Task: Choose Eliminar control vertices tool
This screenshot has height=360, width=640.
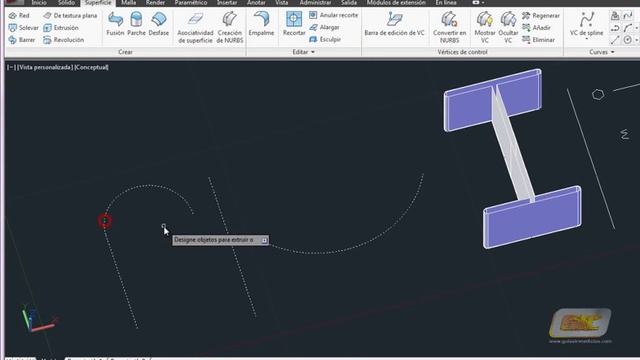Action: click(x=538, y=40)
